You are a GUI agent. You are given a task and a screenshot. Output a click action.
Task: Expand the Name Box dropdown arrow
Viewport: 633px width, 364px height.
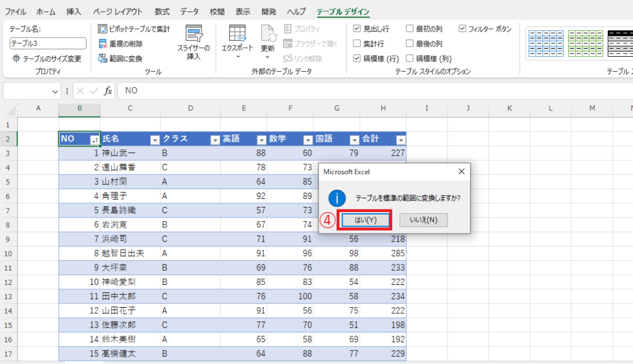coord(55,91)
